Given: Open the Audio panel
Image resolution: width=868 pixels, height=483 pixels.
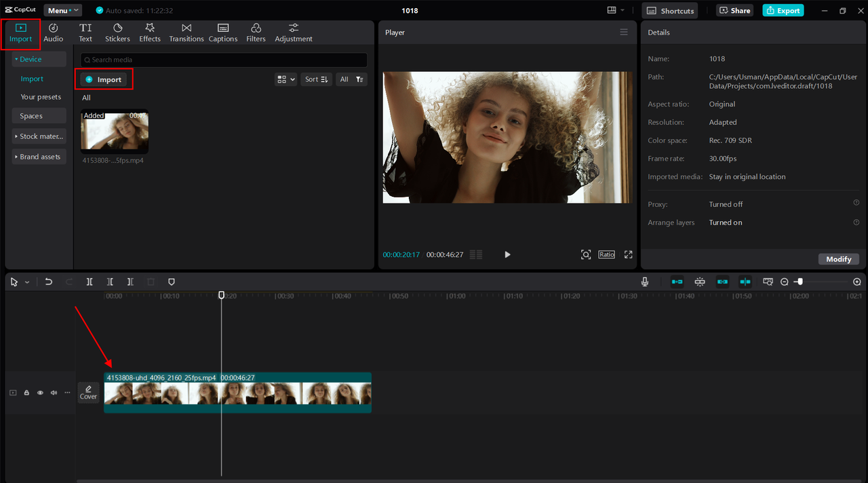Looking at the screenshot, I should [54, 33].
